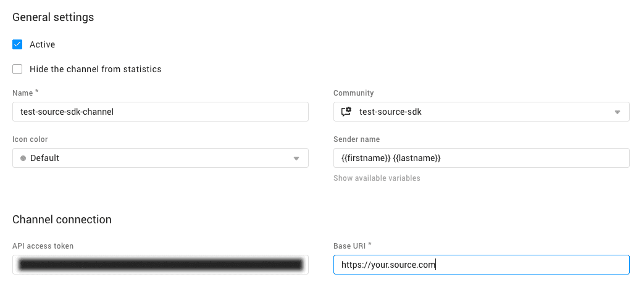Click the 'Channel connection' section heading

(x=62, y=220)
